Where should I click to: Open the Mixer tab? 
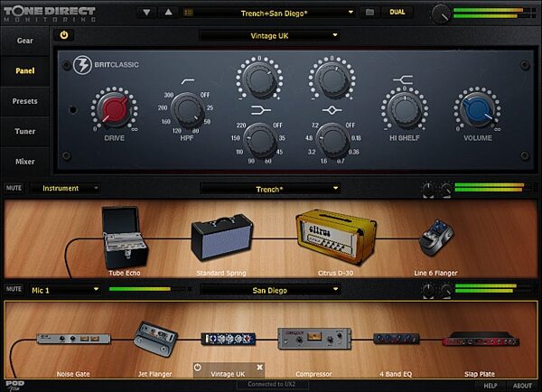[x=25, y=162]
